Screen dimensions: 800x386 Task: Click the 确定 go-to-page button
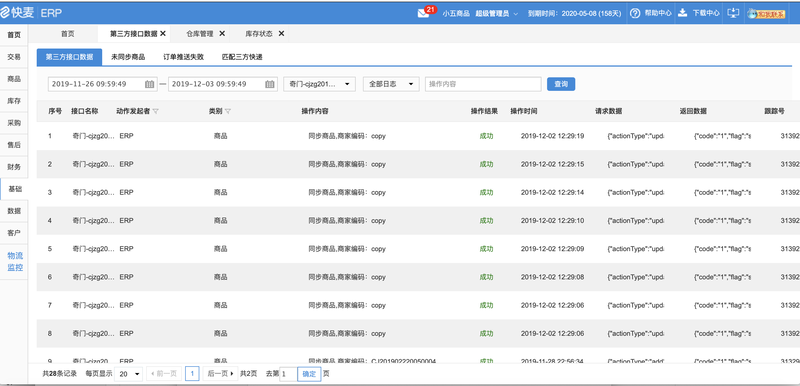(x=309, y=374)
